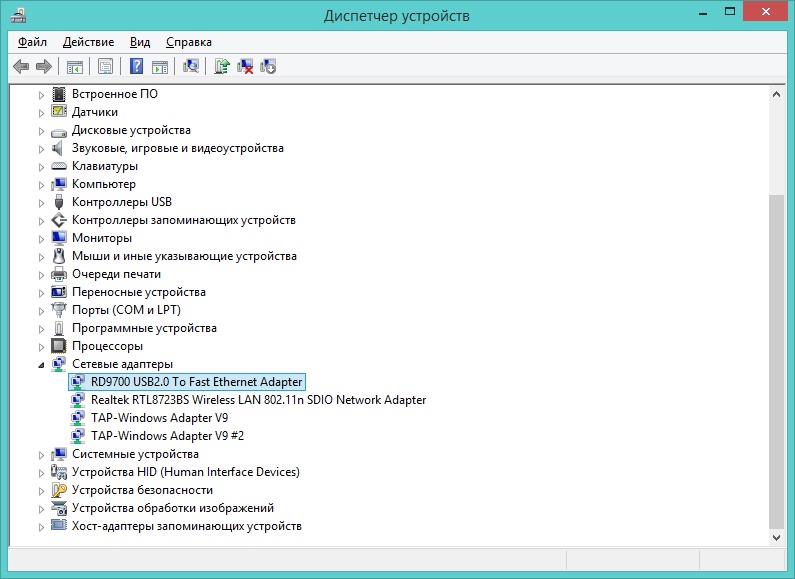Select the Очереди печати label
The image size is (795, 579).
(116, 274)
